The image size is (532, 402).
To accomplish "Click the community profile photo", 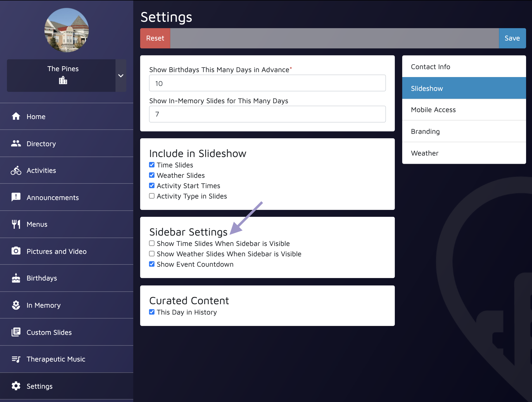I will click(67, 30).
